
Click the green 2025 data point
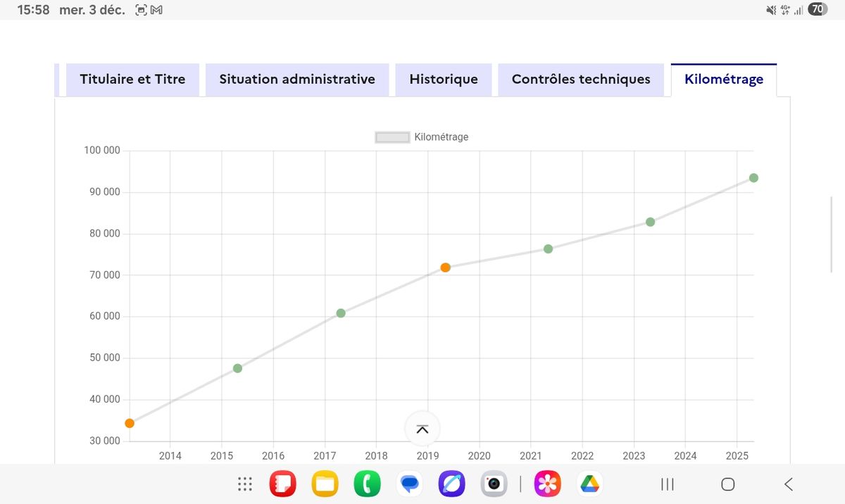click(753, 178)
